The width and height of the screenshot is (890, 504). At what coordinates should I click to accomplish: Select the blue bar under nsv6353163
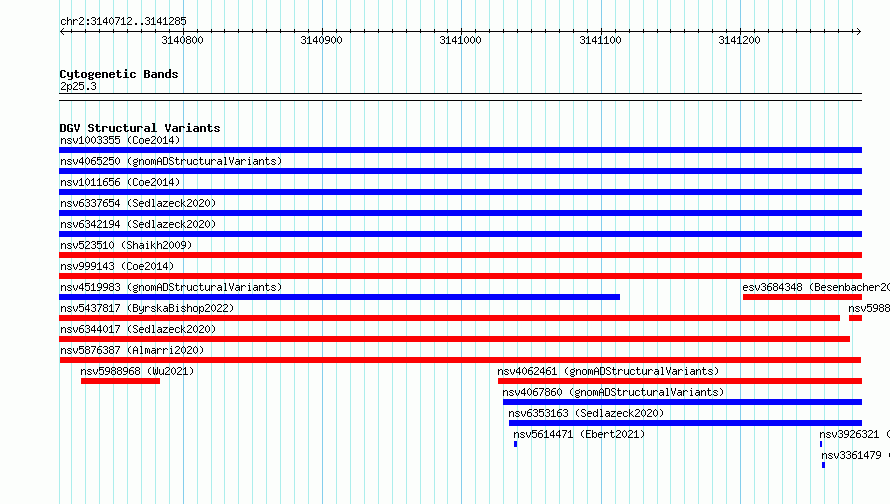click(686, 423)
